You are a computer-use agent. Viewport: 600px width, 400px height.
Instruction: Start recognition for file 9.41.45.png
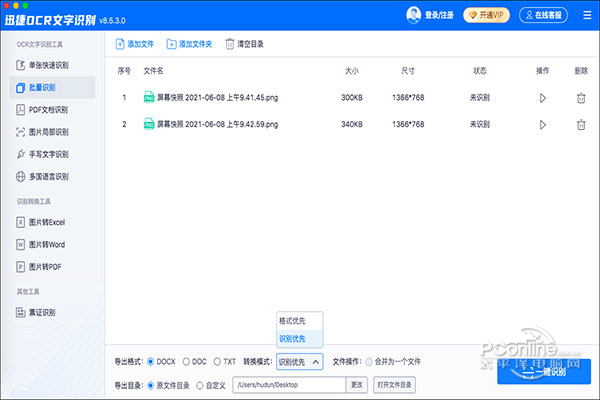point(542,98)
